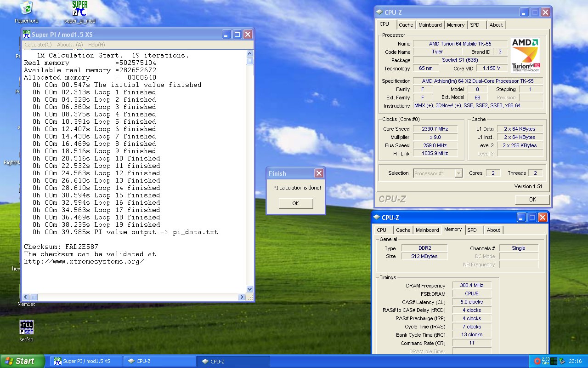Click Super PI vertical scrollbar down arrow
Image resolution: width=588 pixels, height=368 pixels.
coord(250,289)
